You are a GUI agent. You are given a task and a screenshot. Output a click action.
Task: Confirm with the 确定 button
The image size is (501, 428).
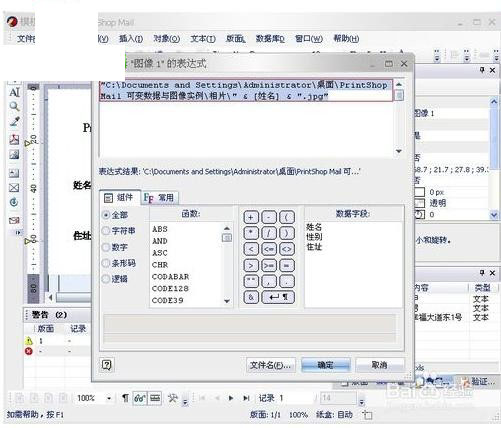(326, 365)
